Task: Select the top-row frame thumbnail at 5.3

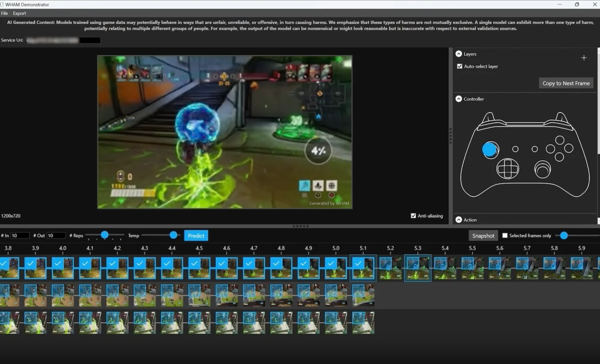Action: [x=418, y=268]
